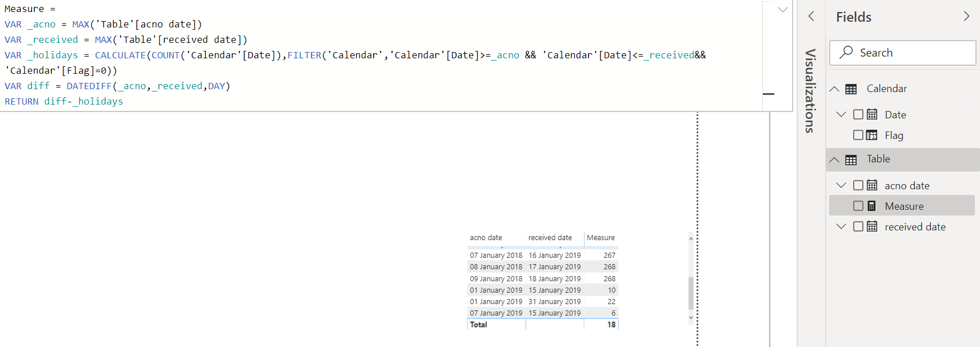This screenshot has width=980, height=347.
Task: Sort by the acno date column header
Action: (x=486, y=238)
